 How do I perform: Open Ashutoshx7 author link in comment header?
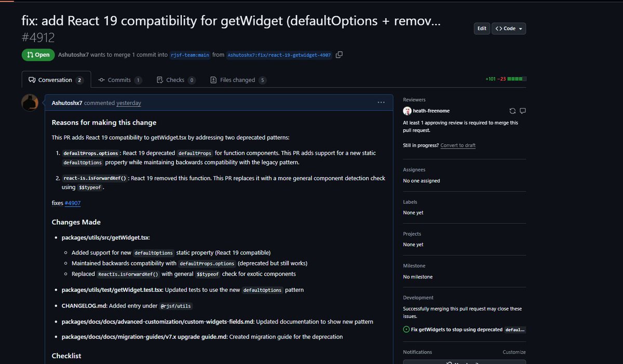coord(67,103)
